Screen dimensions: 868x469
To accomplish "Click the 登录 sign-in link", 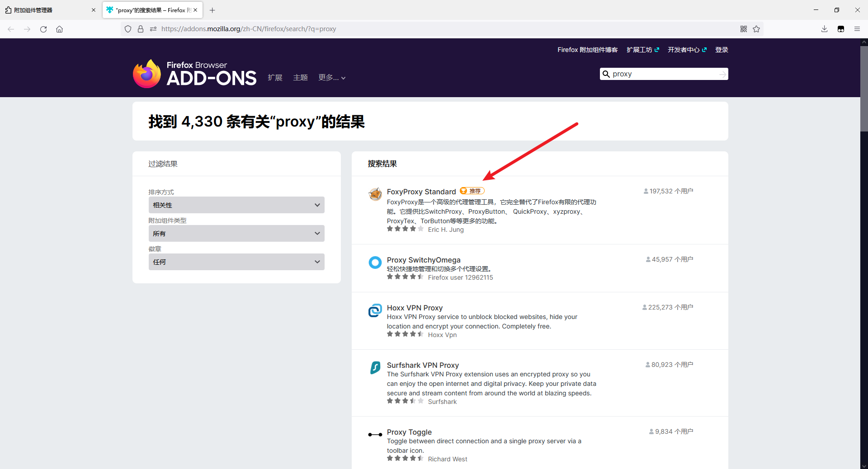I will click(722, 50).
